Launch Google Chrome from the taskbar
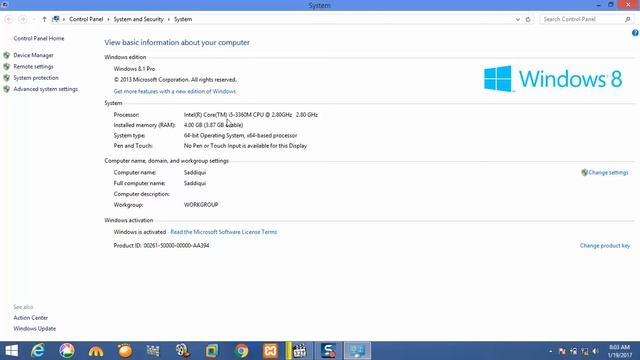 coord(241,351)
